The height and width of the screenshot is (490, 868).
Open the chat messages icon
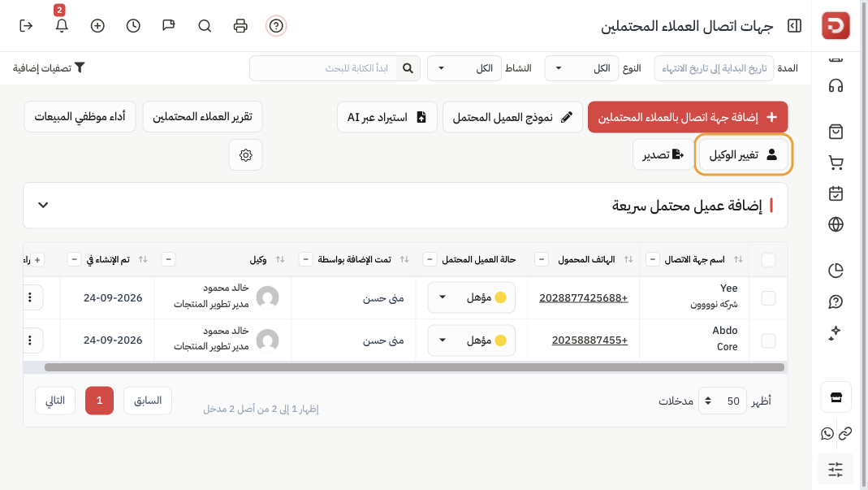point(169,25)
